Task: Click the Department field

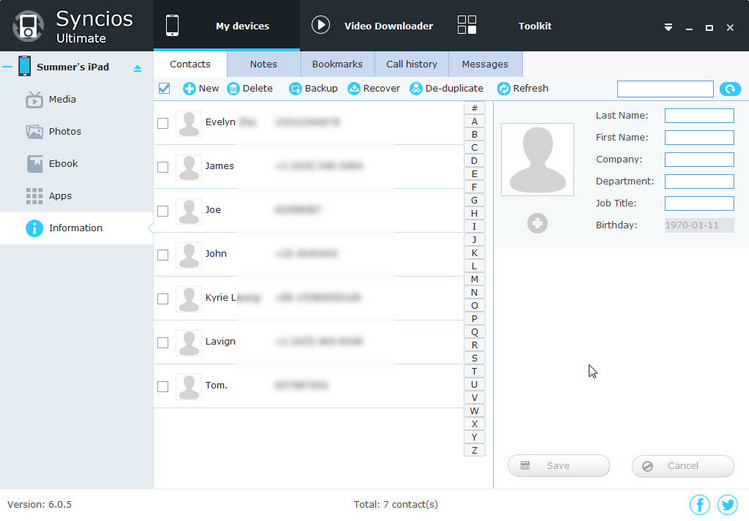Action: point(699,181)
